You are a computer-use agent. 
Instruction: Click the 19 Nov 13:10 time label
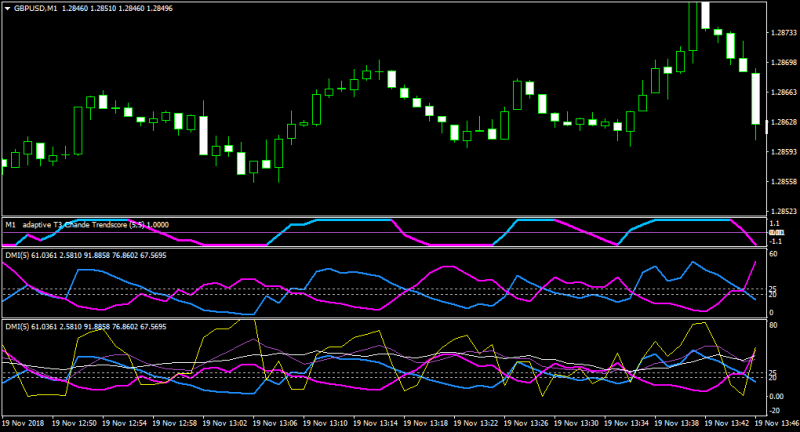(326, 423)
